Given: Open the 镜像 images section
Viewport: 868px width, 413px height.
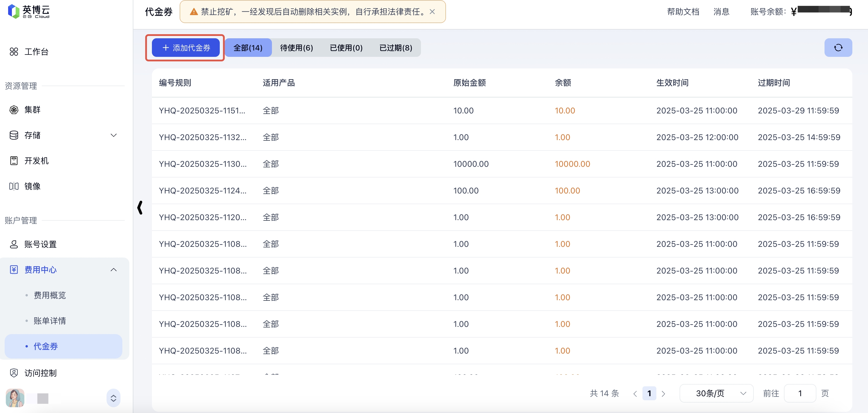Looking at the screenshot, I should click(x=32, y=186).
